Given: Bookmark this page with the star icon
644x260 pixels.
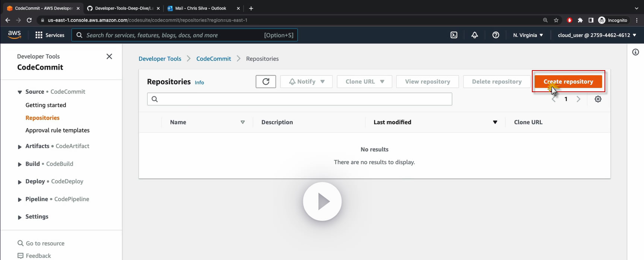Looking at the screenshot, I should click(x=556, y=20).
